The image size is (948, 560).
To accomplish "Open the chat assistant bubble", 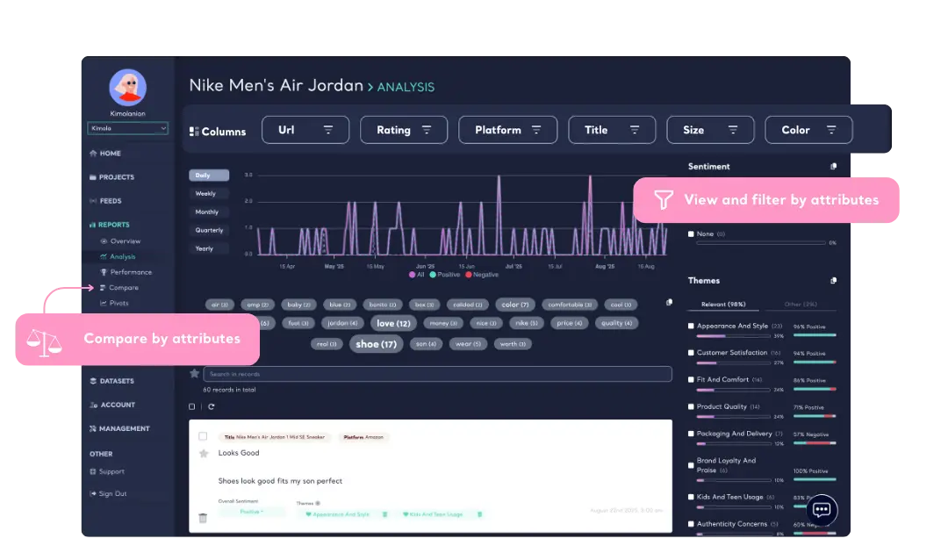I will [821, 510].
